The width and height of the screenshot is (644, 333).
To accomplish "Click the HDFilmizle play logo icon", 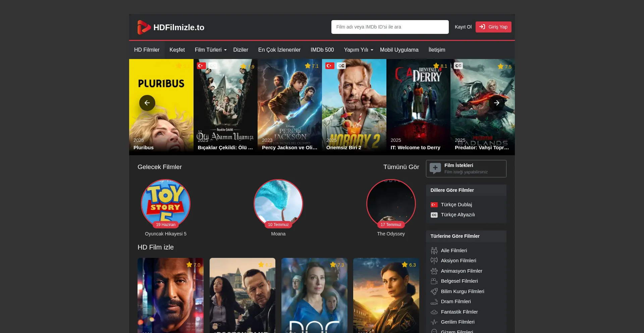I will tap(144, 27).
